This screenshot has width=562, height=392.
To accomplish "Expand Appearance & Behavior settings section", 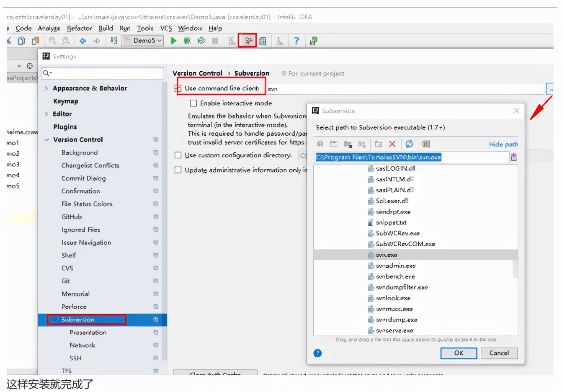I will [46, 88].
